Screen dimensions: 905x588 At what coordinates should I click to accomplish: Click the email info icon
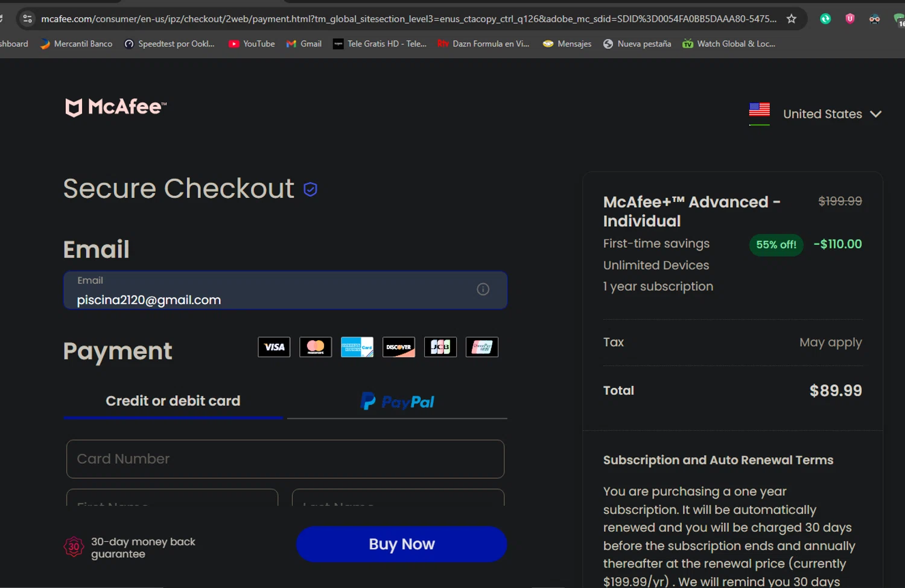483,289
